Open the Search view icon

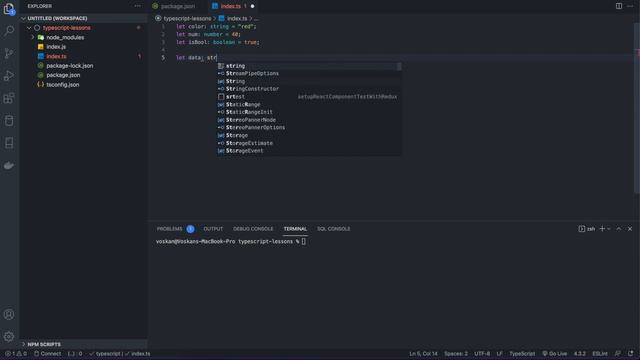tap(9, 31)
